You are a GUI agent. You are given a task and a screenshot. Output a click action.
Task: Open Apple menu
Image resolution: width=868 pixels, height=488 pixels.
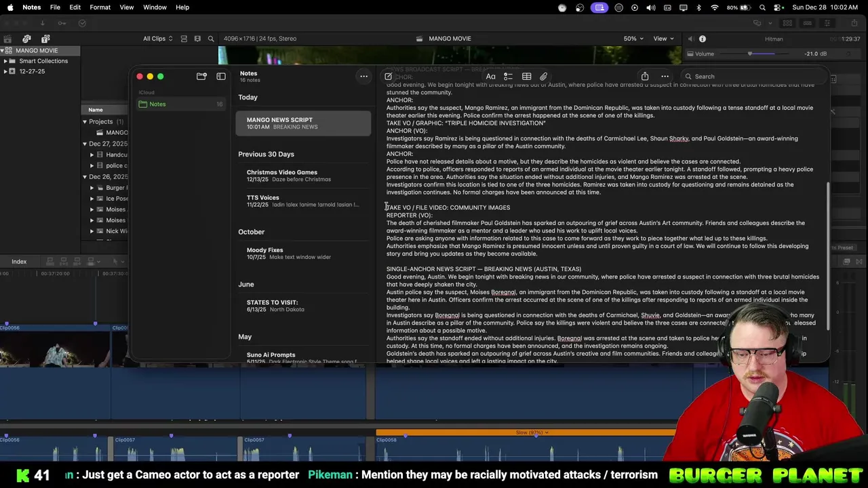10,7
